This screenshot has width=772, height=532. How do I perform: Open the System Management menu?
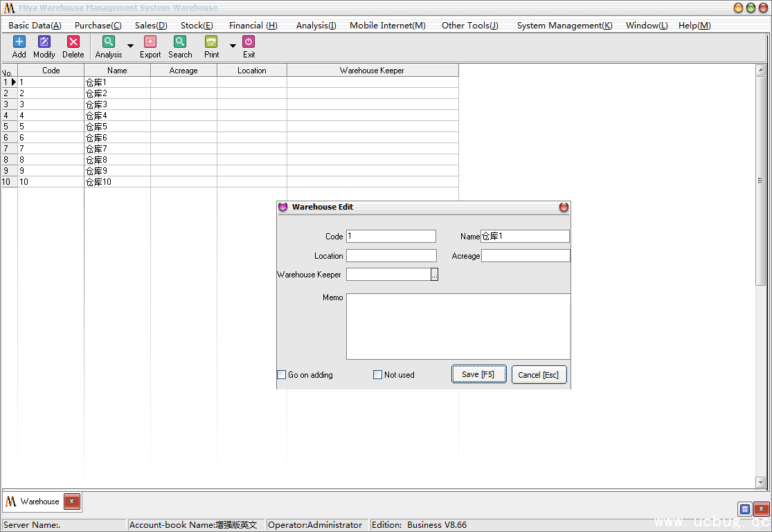tap(564, 26)
